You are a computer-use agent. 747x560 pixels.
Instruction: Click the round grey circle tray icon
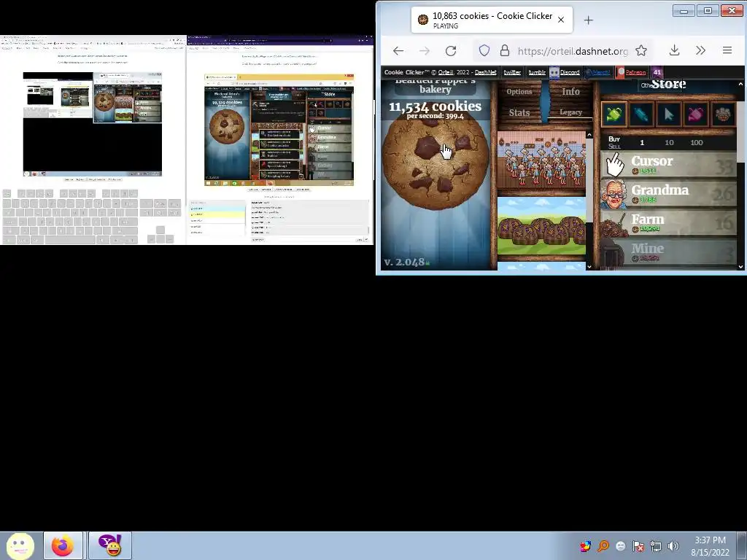(x=621, y=546)
